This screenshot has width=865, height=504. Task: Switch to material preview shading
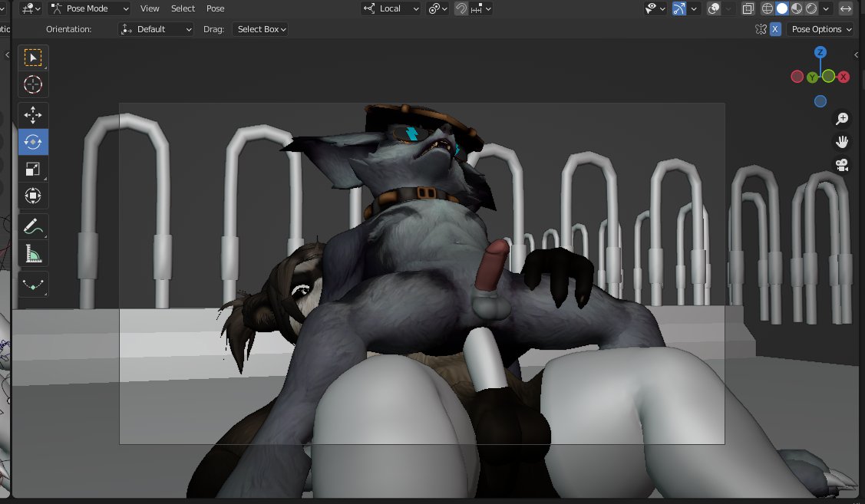797,8
